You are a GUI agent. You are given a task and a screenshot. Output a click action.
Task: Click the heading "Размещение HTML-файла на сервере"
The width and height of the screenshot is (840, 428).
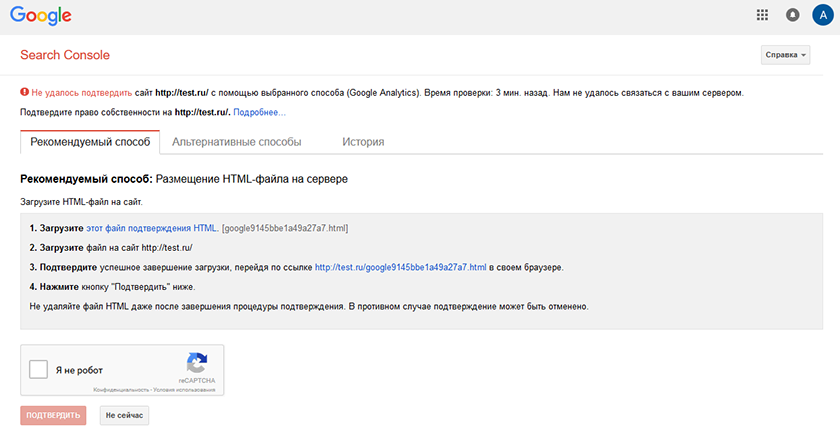point(251,179)
